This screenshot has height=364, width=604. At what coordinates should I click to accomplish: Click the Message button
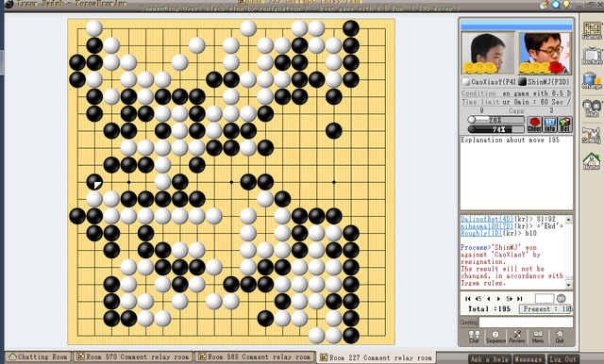pos(528,359)
